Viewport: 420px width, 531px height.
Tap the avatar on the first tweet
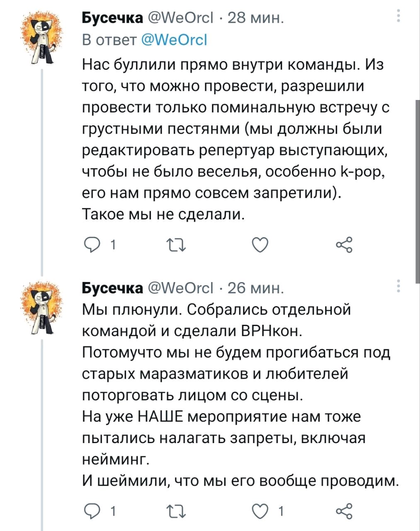pos(41,38)
